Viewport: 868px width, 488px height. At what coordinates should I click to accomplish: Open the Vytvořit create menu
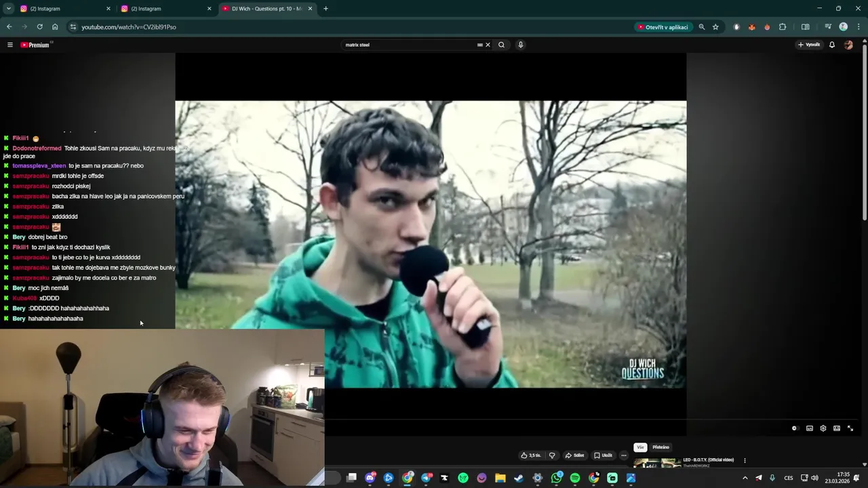(809, 45)
